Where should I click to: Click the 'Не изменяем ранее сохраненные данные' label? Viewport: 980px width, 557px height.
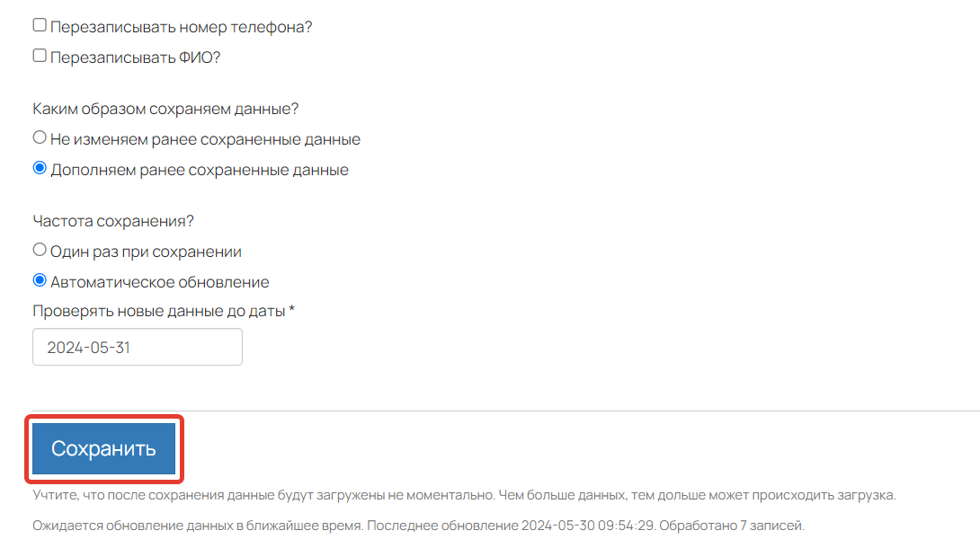(206, 139)
